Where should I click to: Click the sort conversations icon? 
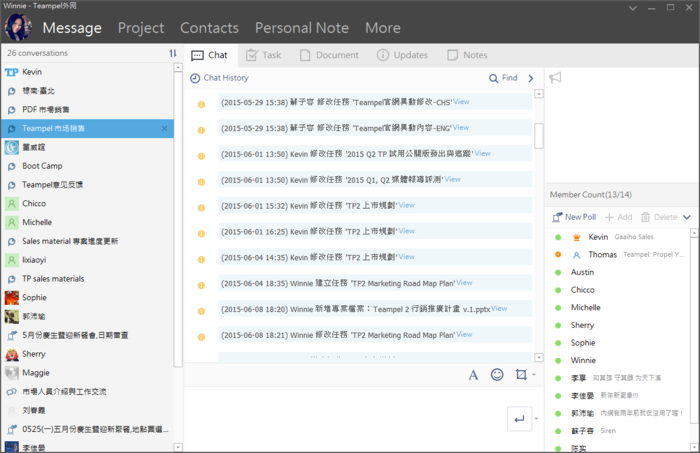pos(173,53)
